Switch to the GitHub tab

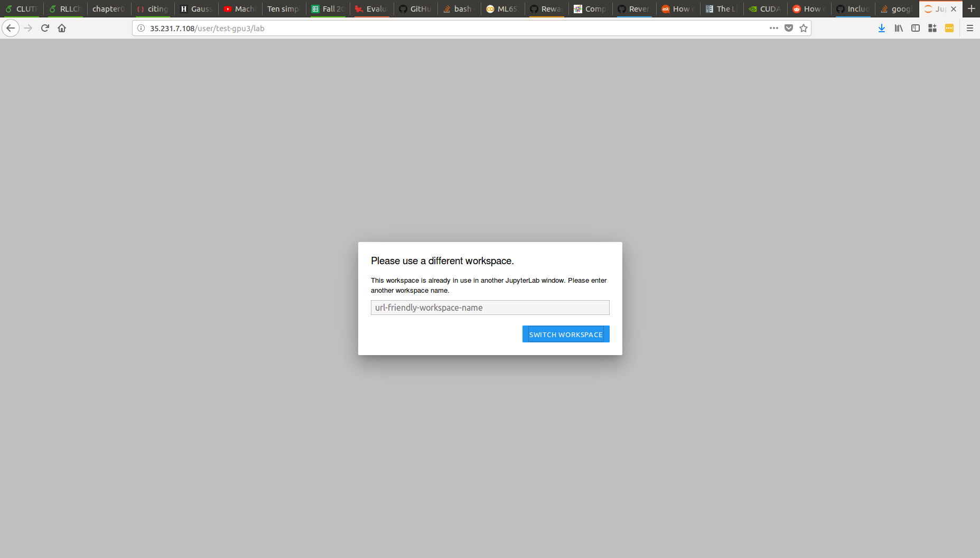coord(415,8)
